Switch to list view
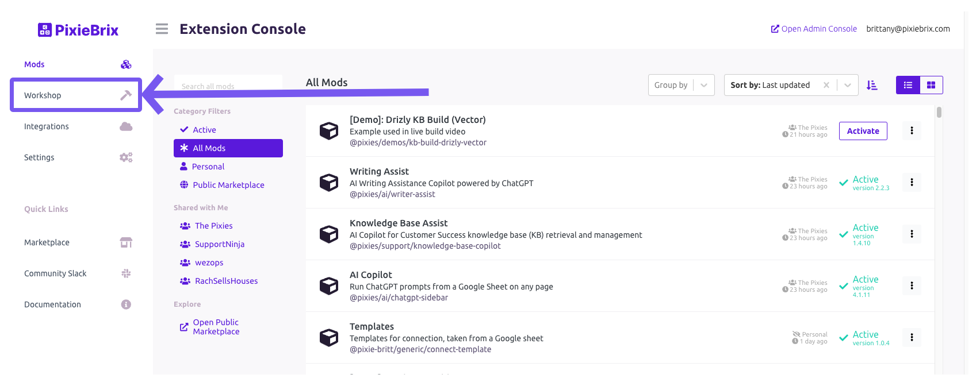Screen dimensions: 980x386 point(908,85)
